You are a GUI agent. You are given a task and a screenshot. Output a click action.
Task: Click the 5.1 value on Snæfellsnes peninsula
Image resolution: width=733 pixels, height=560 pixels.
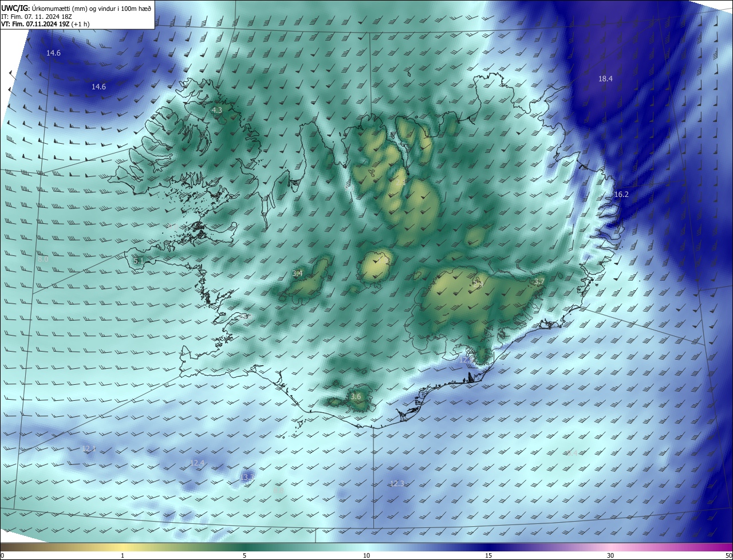138,261
